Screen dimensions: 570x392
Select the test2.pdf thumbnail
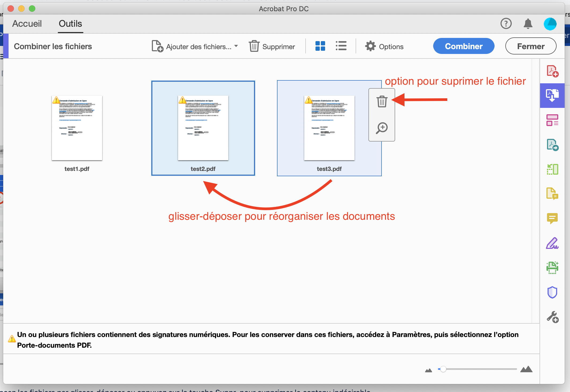tap(203, 128)
